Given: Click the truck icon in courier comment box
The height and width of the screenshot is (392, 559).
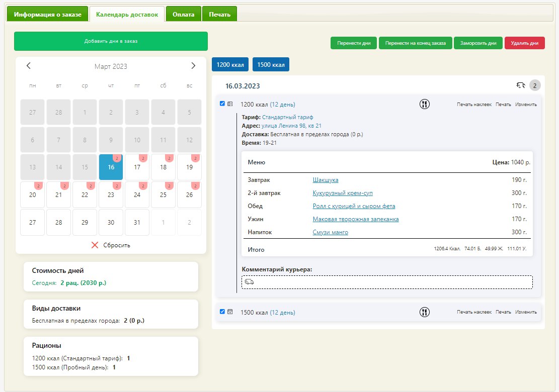Looking at the screenshot, I should (250, 282).
